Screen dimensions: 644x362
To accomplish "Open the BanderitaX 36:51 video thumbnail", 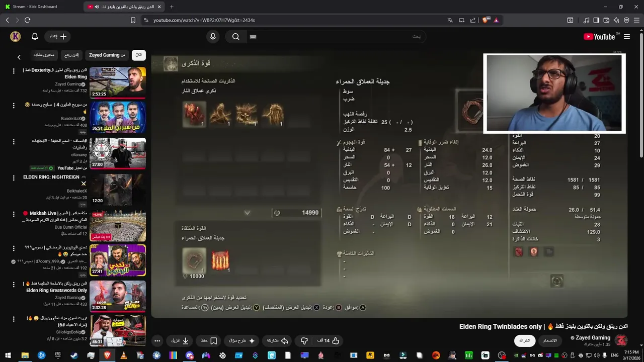I will (x=118, y=117).
